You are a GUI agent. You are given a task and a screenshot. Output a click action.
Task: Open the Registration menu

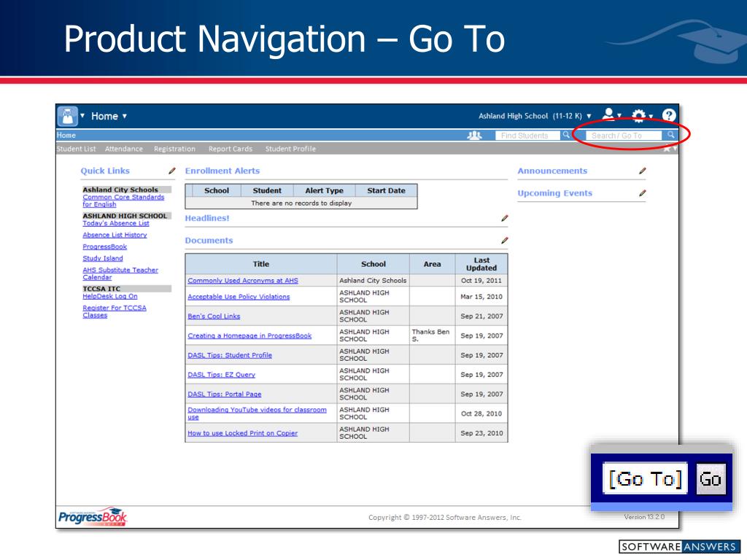tap(175, 149)
